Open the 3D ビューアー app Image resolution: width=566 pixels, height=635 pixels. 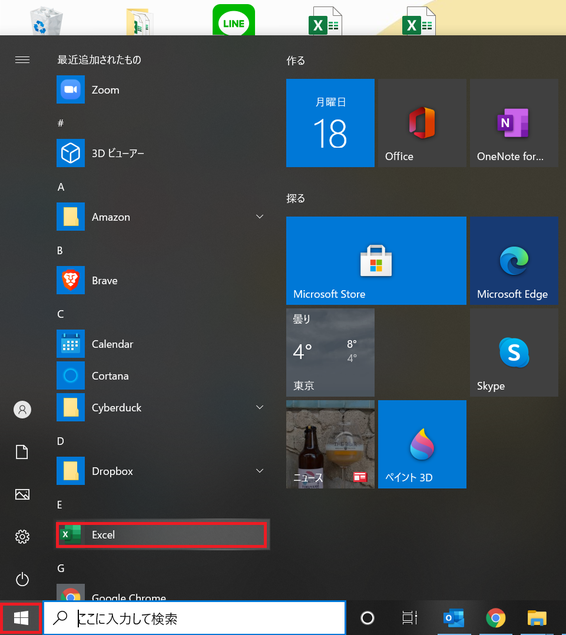tap(162, 153)
